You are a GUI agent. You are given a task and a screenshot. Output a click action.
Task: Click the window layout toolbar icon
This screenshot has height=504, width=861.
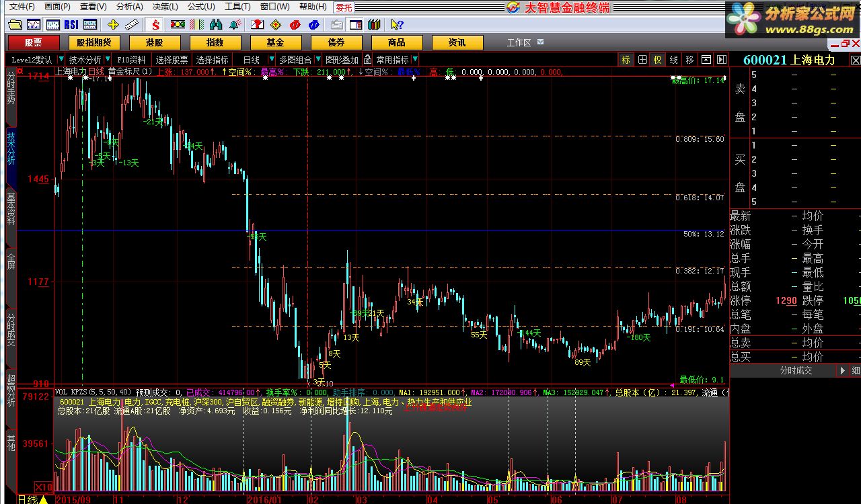[x=355, y=25]
